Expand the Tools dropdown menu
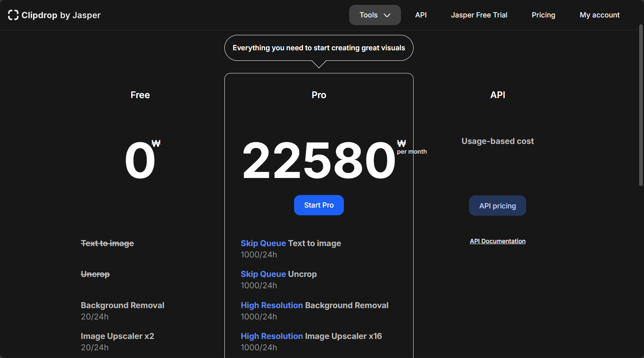Viewport: 644px width, 358px height. [x=375, y=15]
